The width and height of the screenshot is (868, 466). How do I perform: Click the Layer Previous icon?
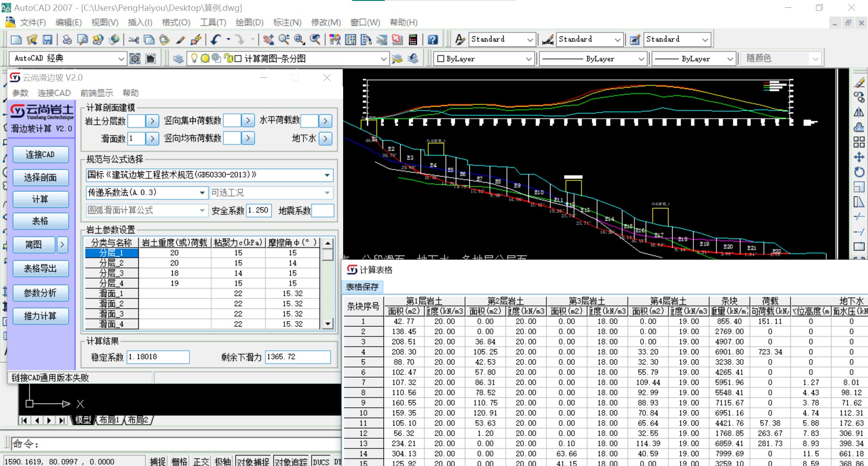413,58
